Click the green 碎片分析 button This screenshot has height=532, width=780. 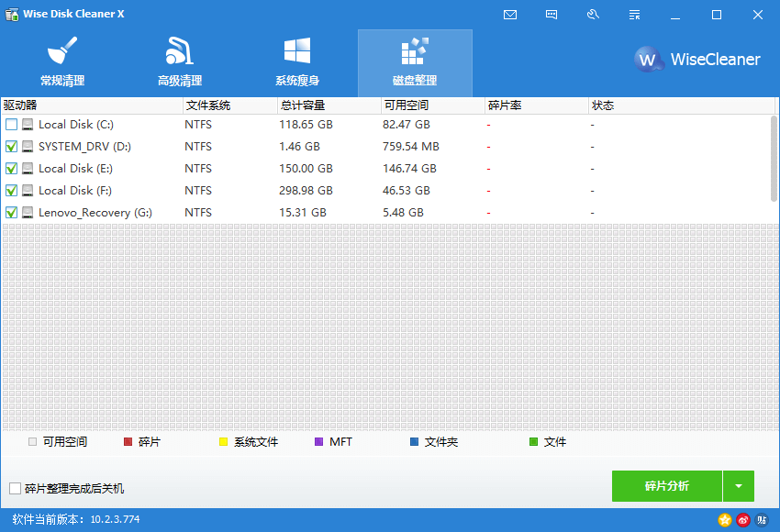click(666, 486)
